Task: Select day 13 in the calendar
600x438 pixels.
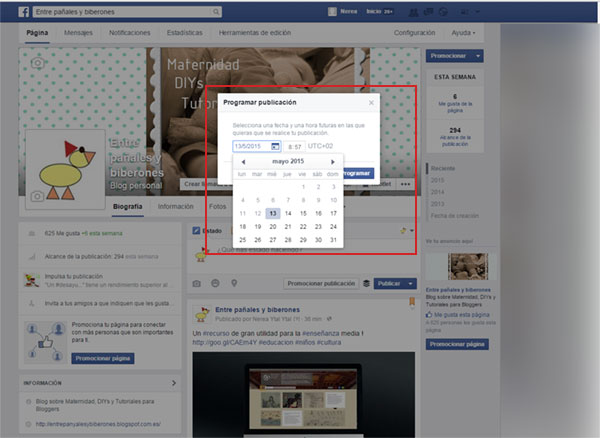Action: point(273,213)
